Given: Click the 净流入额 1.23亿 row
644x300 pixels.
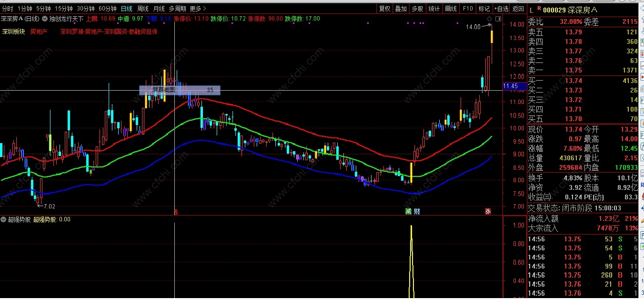Looking at the screenshot, I should coord(583,218).
